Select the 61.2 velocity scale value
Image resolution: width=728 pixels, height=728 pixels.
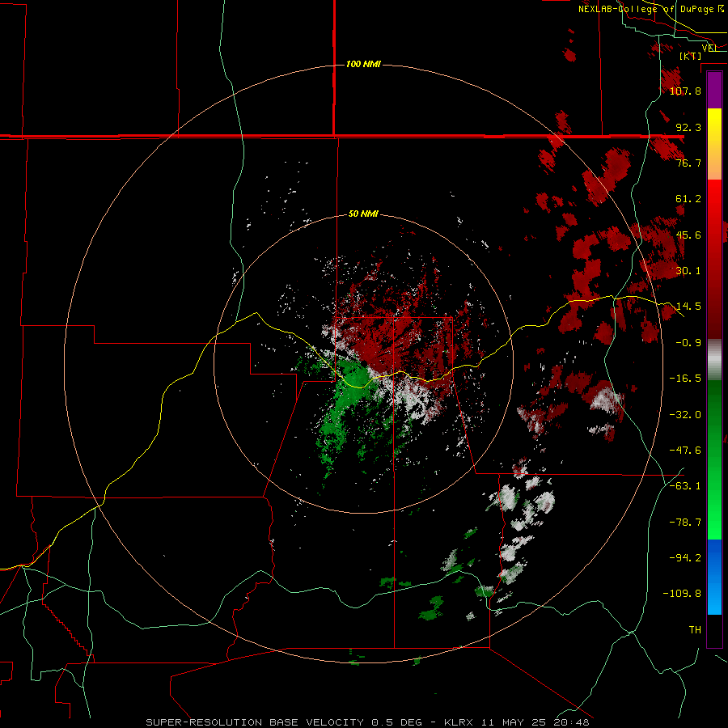[x=688, y=199]
